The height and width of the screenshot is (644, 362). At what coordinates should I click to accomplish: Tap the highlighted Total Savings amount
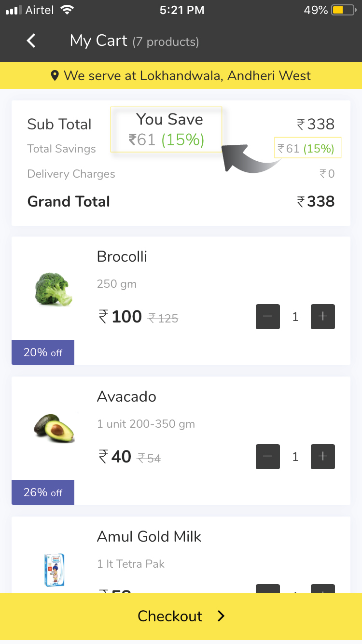click(308, 148)
